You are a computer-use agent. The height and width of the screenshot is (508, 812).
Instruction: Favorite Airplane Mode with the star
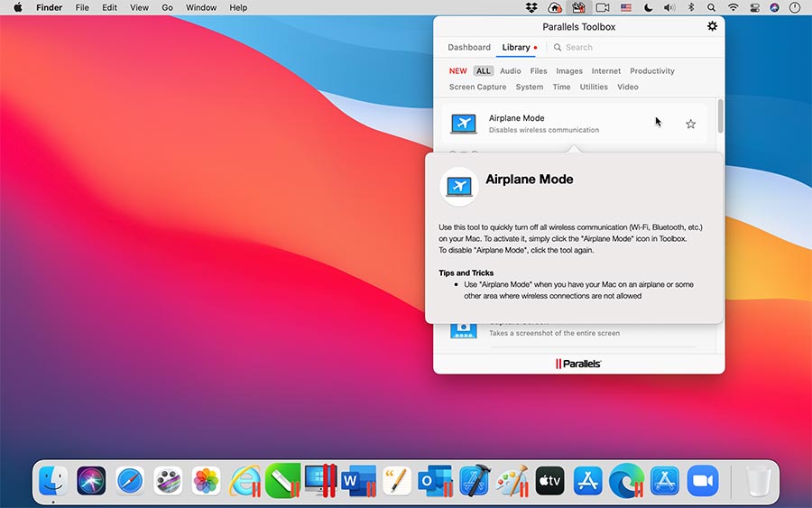tap(690, 125)
